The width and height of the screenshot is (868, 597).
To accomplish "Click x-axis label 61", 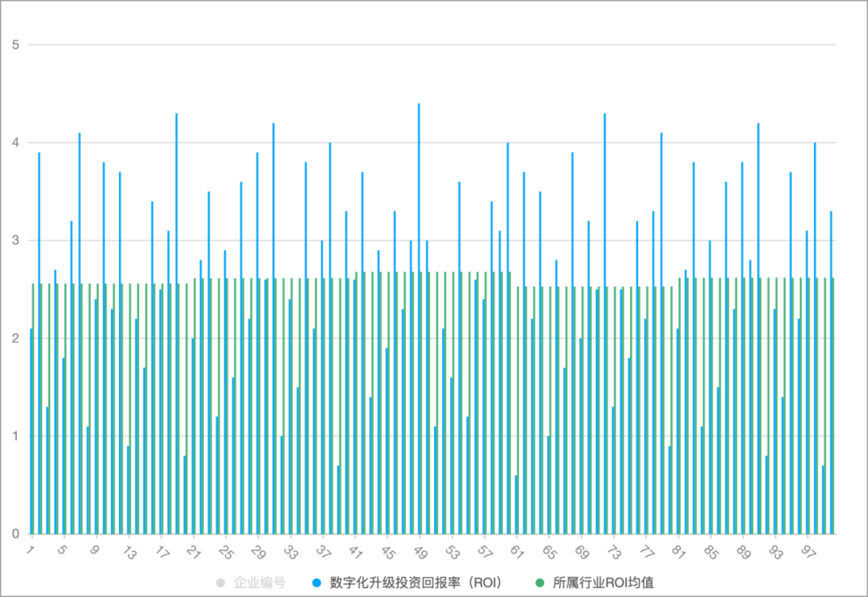I will pos(517,552).
